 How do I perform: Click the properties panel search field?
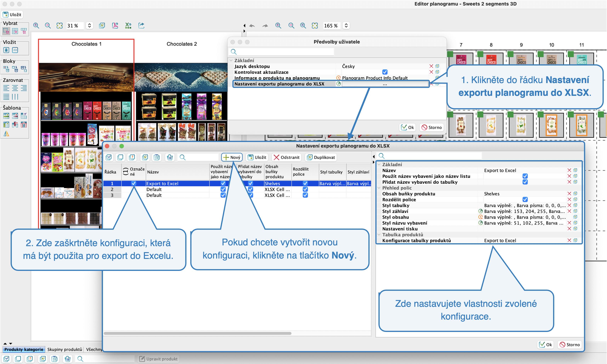(430, 156)
